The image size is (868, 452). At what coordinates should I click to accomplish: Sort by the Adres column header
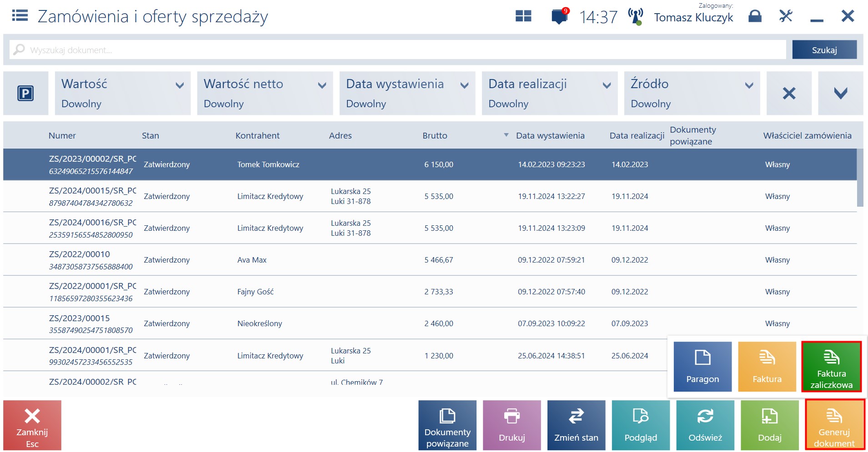pyautogui.click(x=341, y=135)
